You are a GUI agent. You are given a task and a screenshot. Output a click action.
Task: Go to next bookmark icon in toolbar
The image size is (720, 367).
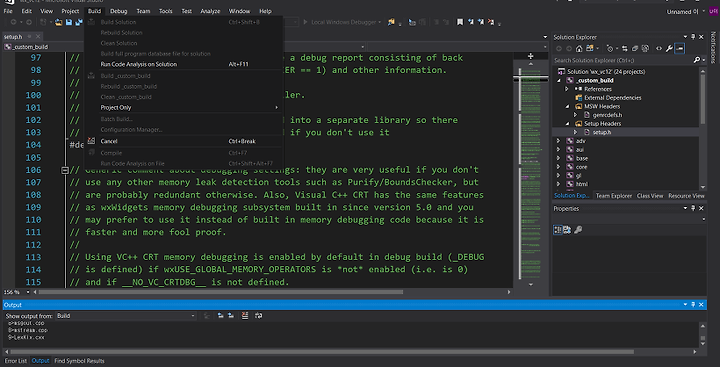pyautogui.click(x=481, y=22)
